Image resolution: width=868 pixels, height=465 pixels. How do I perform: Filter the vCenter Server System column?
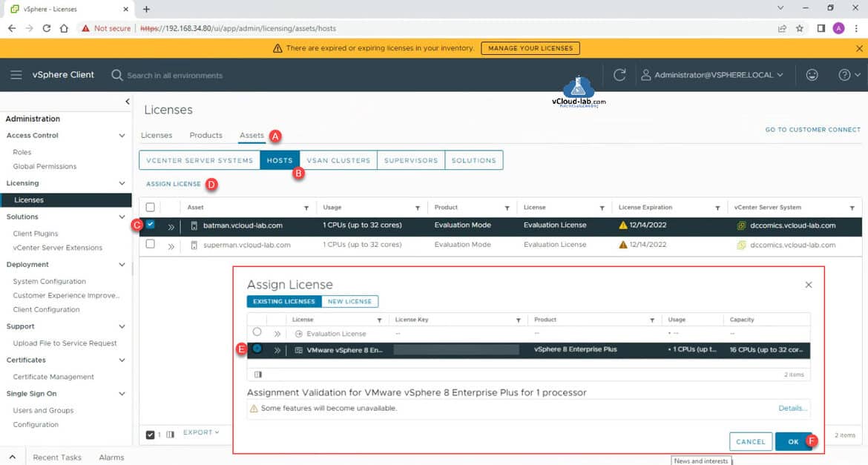[852, 208]
